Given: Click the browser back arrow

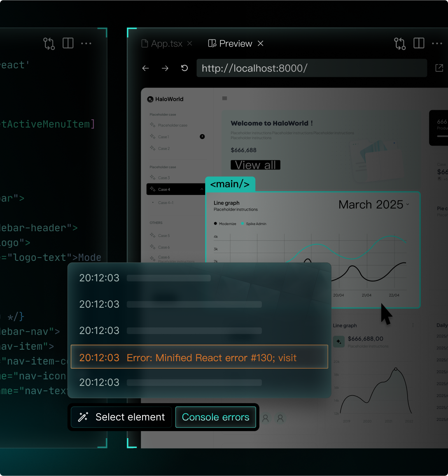Looking at the screenshot, I should [x=146, y=68].
